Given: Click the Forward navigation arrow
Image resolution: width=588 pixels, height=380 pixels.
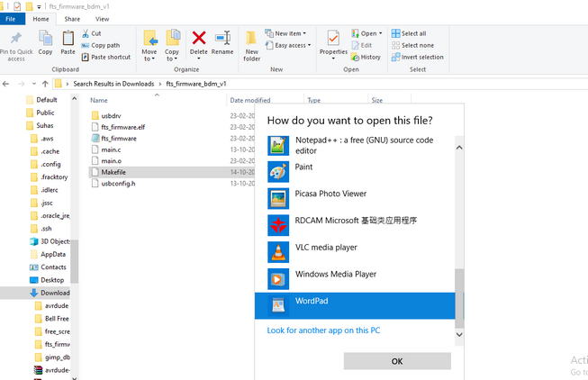Looking at the screenshot, I should pos(21,84).
